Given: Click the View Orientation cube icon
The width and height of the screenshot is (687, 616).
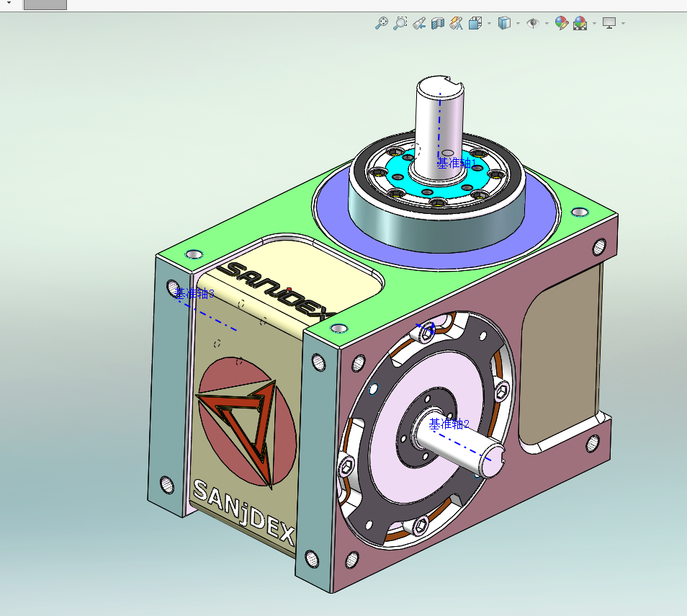Looking at the screenshot, I should point(475,23).
